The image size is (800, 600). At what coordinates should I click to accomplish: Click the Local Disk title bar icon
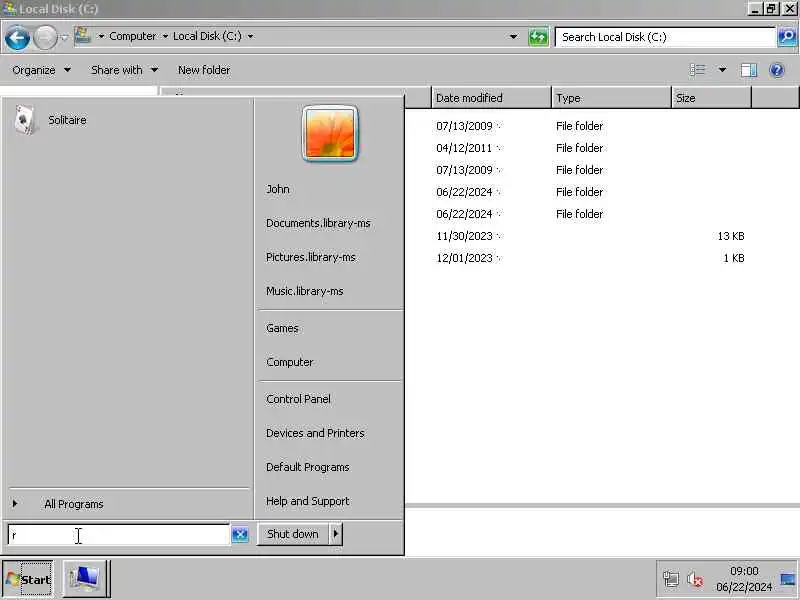(x=10, y=9)
